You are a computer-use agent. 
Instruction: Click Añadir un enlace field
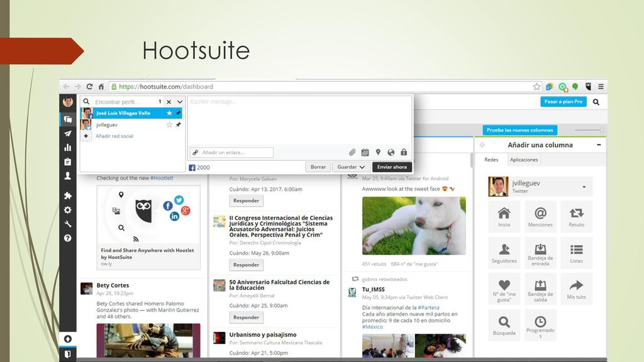click(231, 152)
